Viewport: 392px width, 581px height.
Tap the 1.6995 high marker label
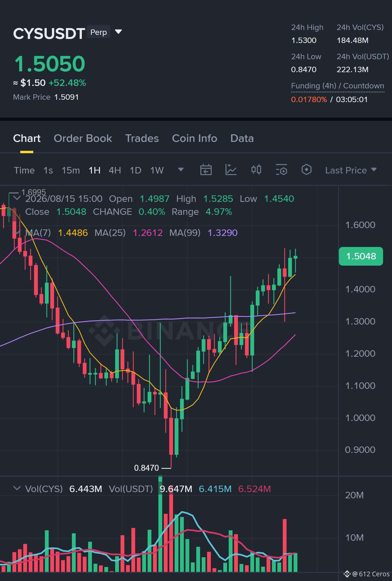click(x=34, y=192)
